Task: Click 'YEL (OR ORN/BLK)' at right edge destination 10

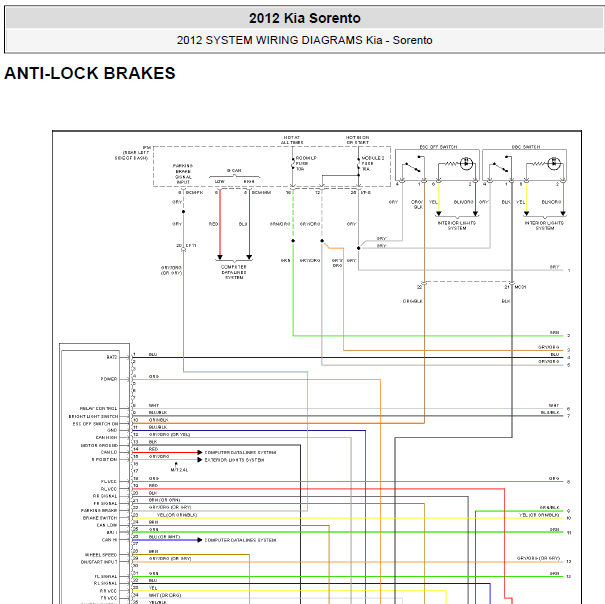Action: tap(539, 515)
